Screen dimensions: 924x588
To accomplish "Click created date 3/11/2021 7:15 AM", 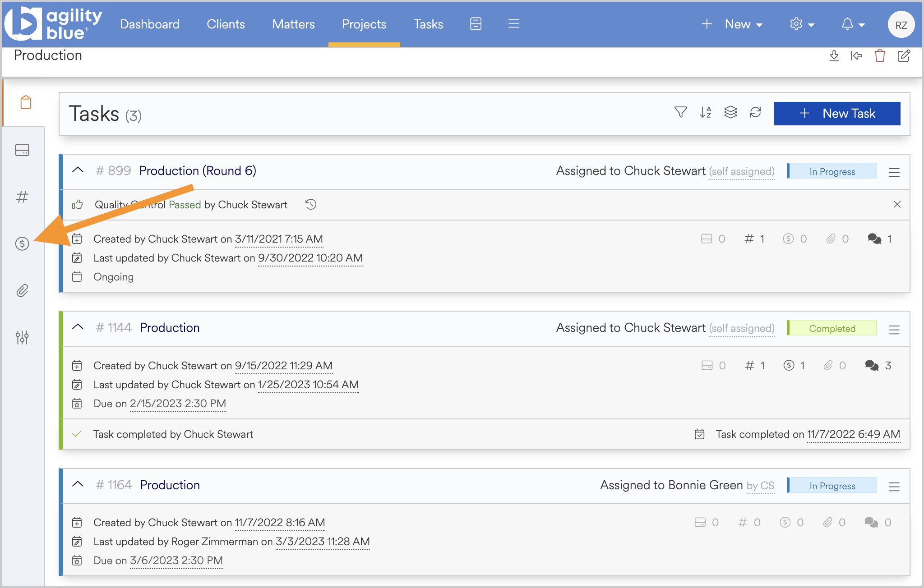I will 279,239.
